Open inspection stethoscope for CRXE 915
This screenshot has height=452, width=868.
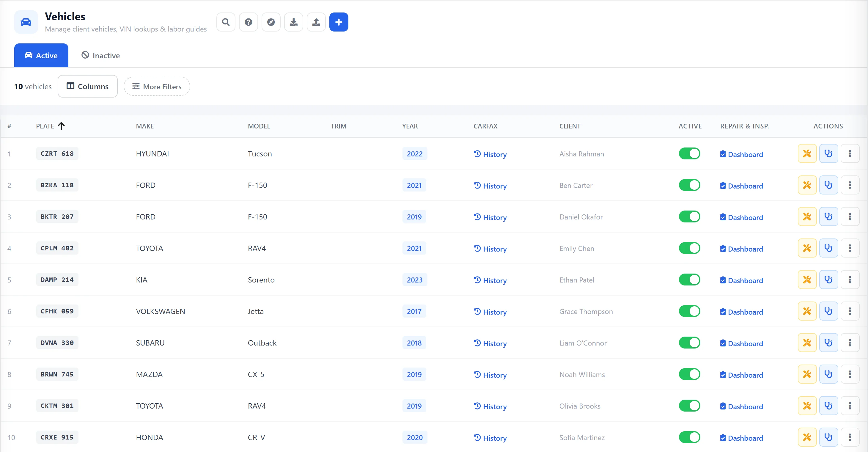tap(828, 437)
